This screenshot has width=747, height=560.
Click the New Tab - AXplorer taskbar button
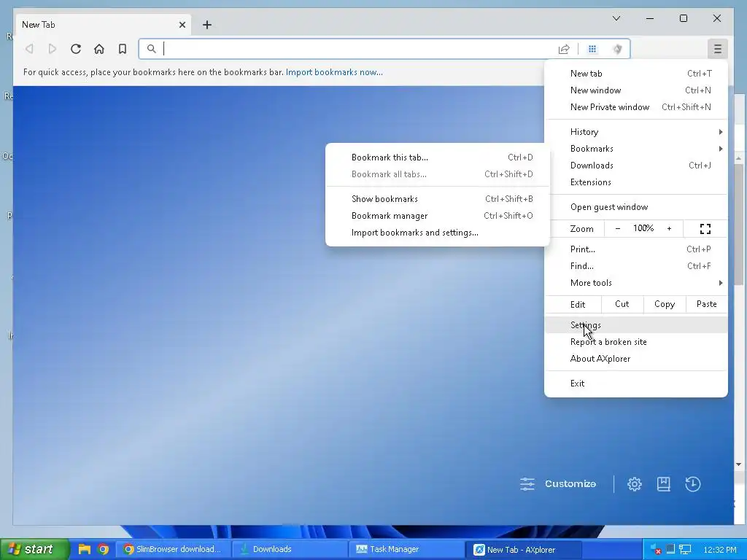point(524,549)
